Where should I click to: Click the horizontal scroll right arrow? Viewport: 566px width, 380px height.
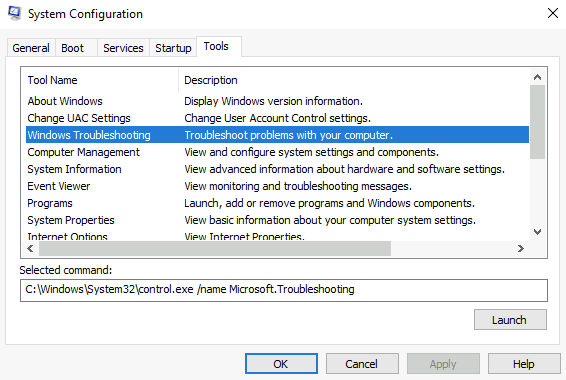click(521, 249)
